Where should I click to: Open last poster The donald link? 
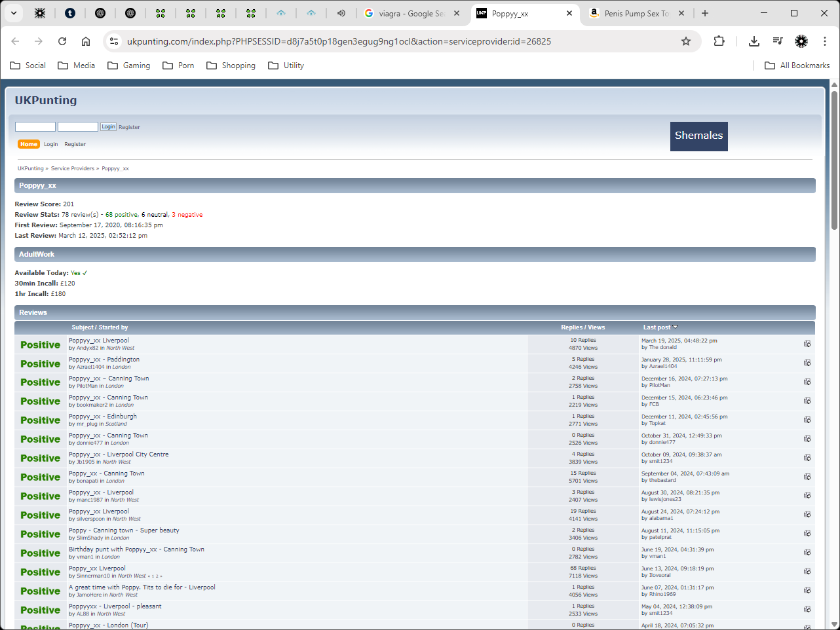[x=663, y=348]
